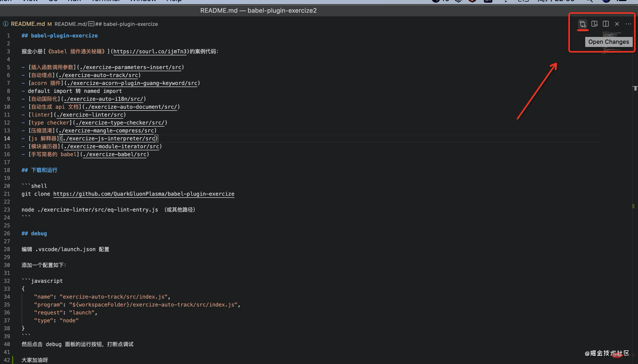Click the GitHub QuarkGluonPlasma repository URL
638x364 pixels.
[x=144, y=194]
